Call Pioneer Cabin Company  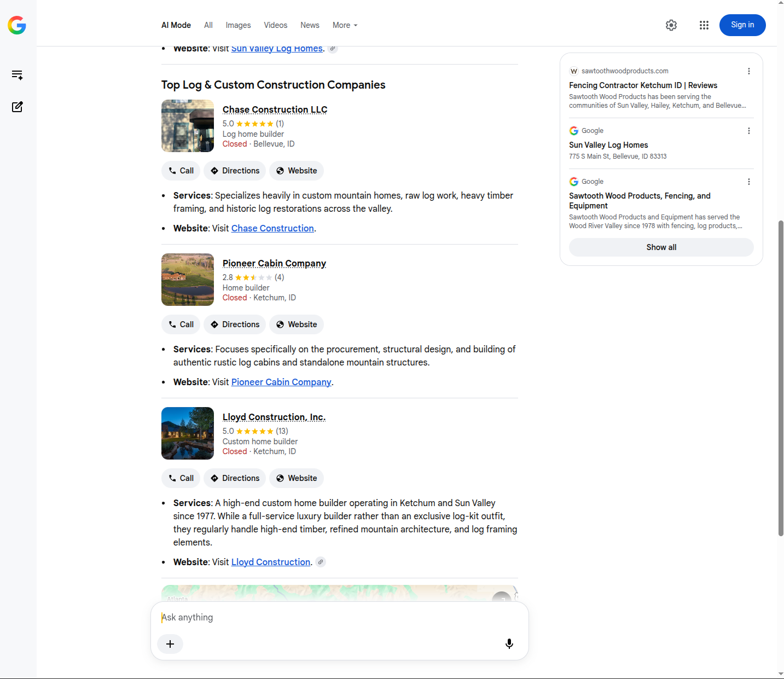pos(181,324)
